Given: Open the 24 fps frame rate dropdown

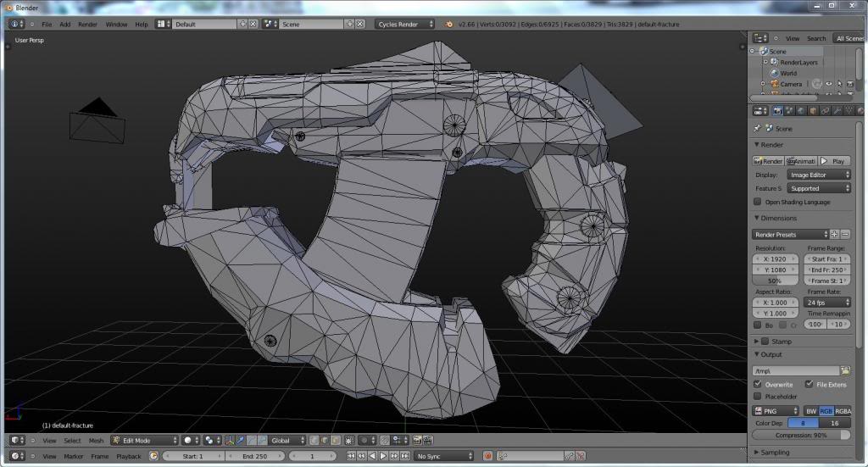Looking at the screenshot, I should click(x=827, y=302).
